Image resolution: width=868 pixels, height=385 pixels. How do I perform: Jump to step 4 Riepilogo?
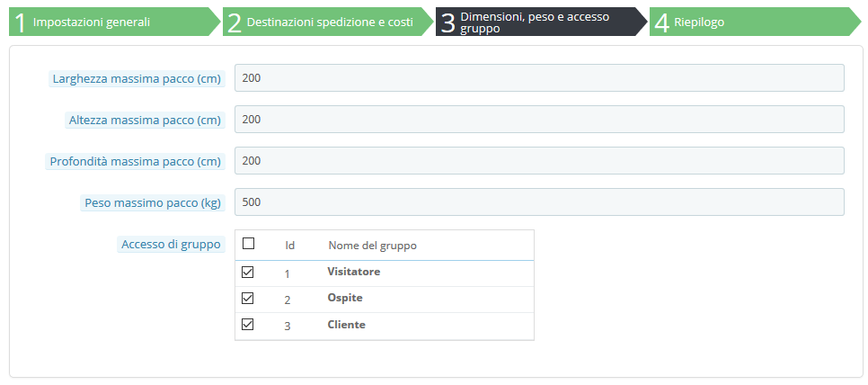pyautogui.click(x=755, y=22)
